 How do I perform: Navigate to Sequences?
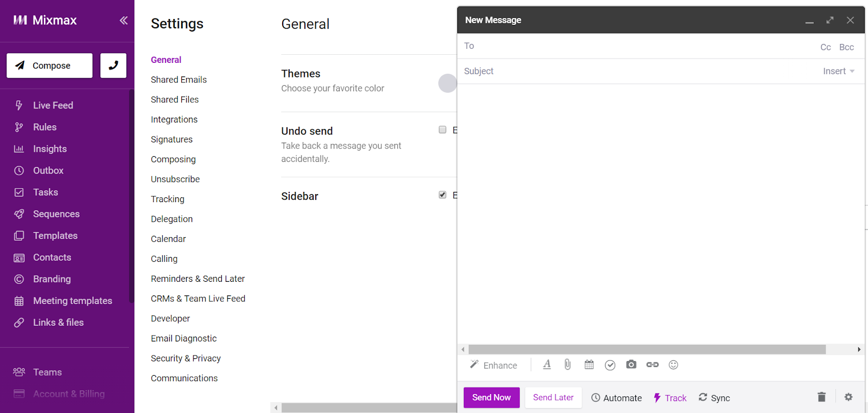point(56,214)
